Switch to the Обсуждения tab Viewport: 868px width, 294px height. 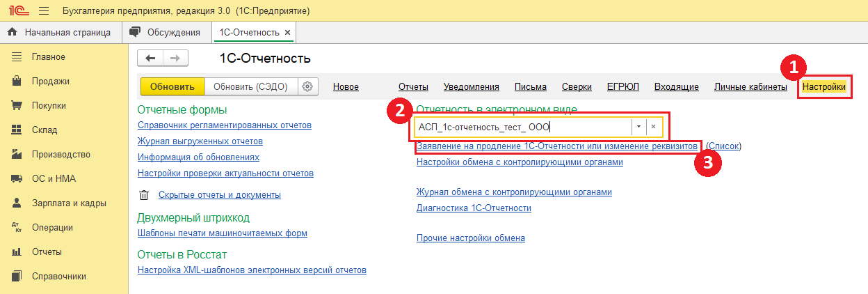pyautogui.click(x=167, y=32)
